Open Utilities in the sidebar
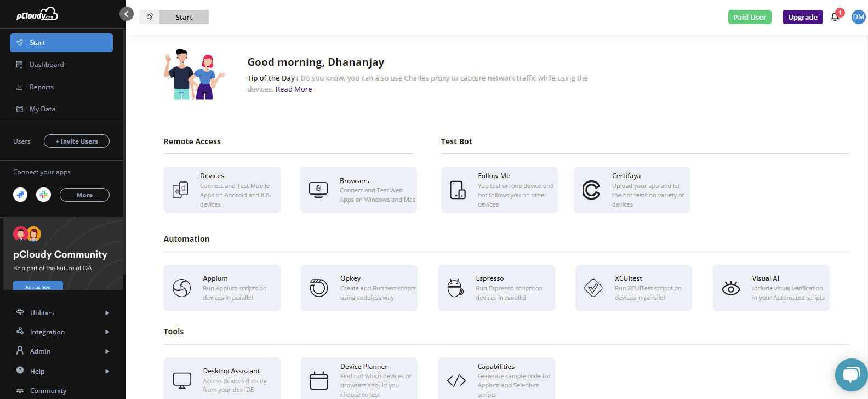 point(42,313)
